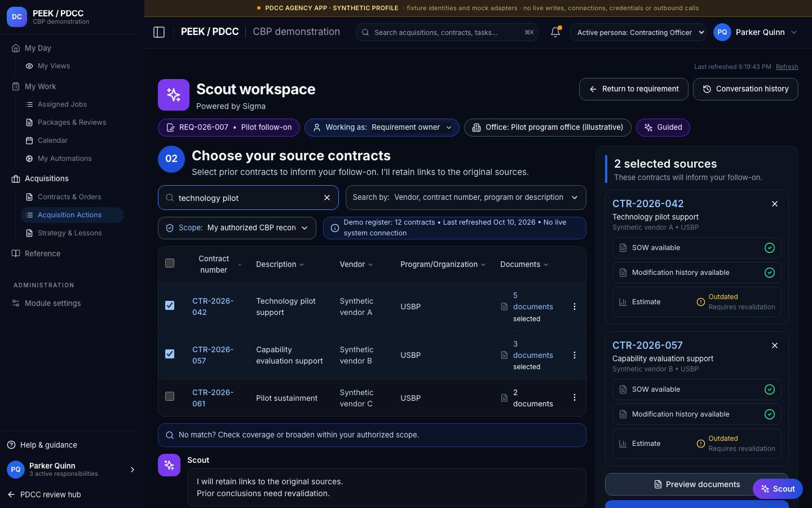812x508 pixels.
Task: Sort by Program/Organization column header
Action: click(443, 264)
